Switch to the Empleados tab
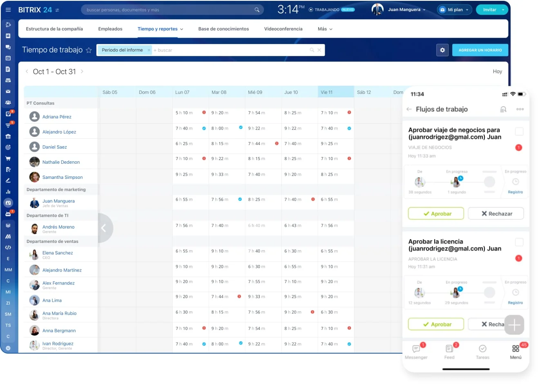549x392 pixels. pyautogui.click(x=110, y=29)
